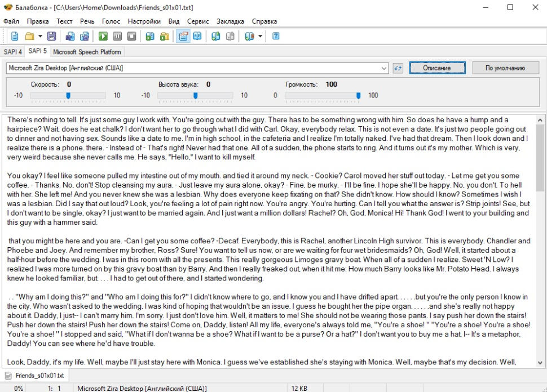Viewport: 547px width, 392px height.
Task: Start reading aloud with the green play icon
Action: coord(103,36)
